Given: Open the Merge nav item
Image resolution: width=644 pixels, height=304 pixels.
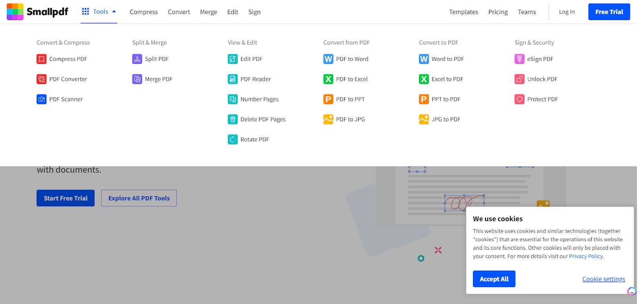Looking at the screenshot, I should pyautogui.click(x=208, y=12).
